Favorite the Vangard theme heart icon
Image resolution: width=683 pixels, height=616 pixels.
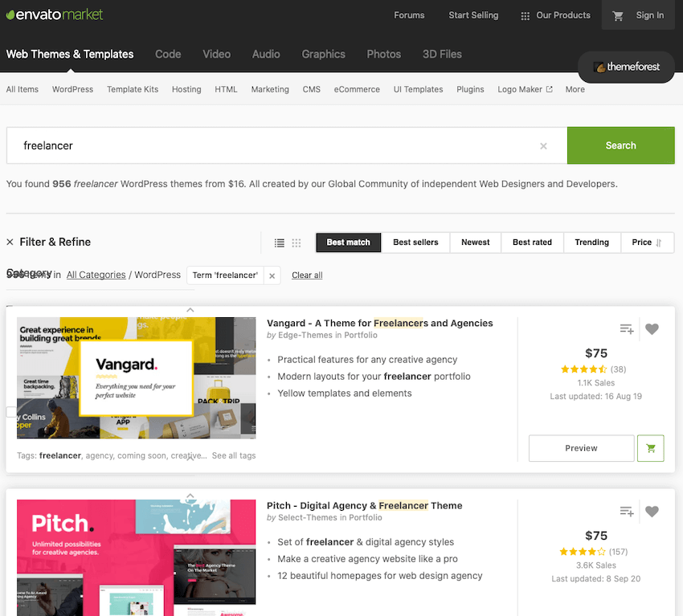pos(652,329)
